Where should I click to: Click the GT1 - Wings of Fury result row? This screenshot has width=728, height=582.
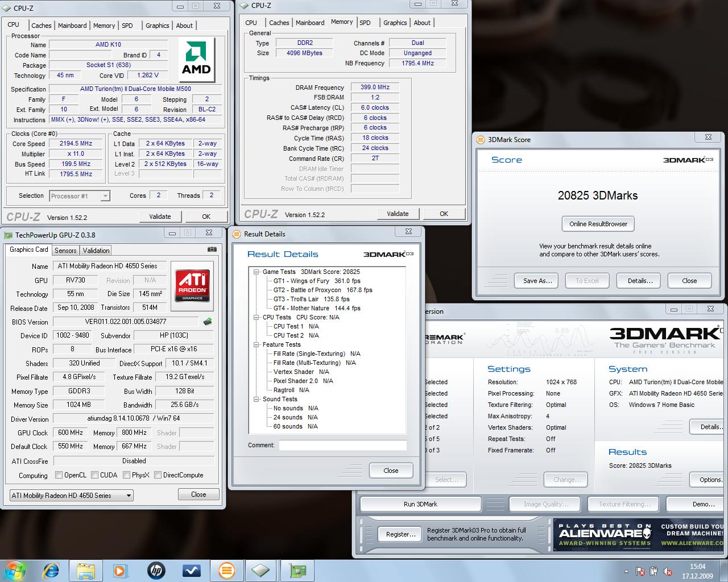[317, 281]
